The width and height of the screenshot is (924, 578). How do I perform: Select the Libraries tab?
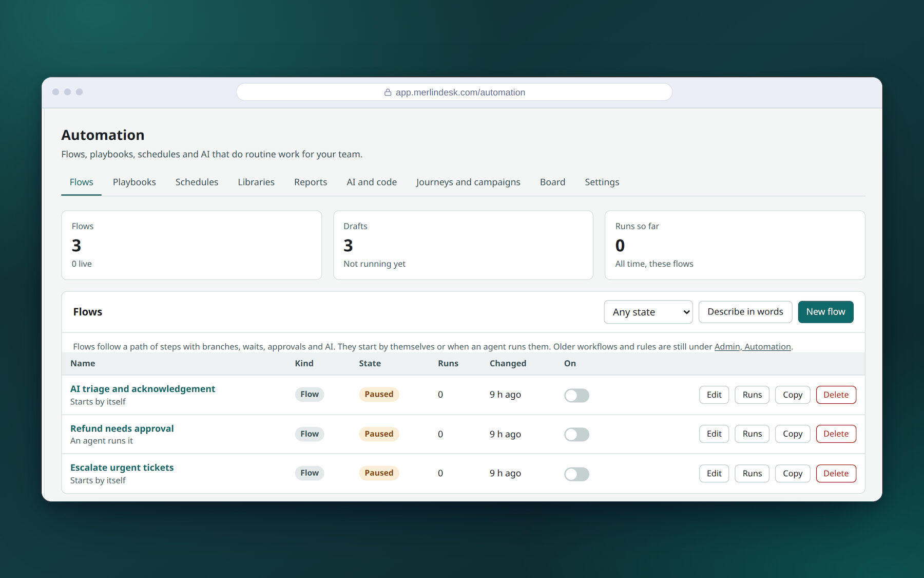(x=256, y=182)
